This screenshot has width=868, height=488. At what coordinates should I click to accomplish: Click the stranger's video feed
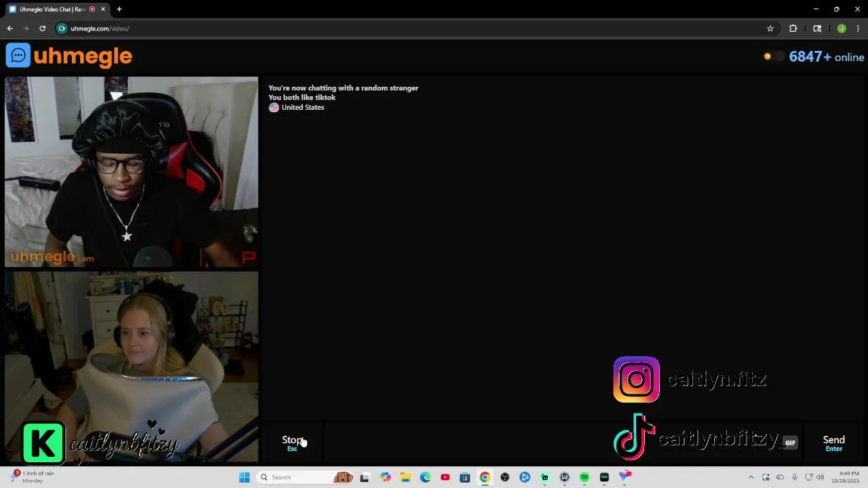pyautogui.click(x=132, y=172)
